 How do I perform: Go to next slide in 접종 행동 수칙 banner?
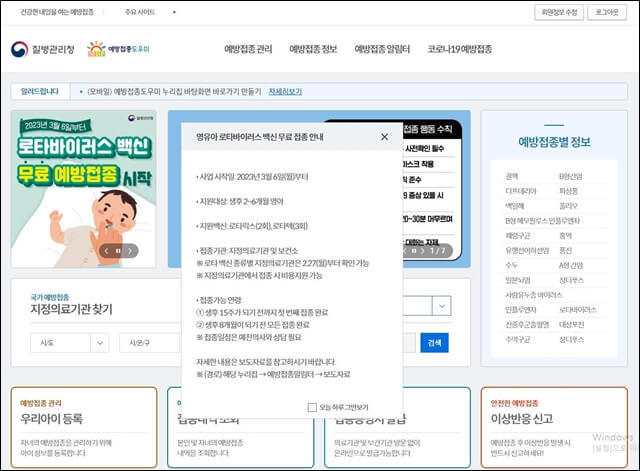tap(422, 251)
